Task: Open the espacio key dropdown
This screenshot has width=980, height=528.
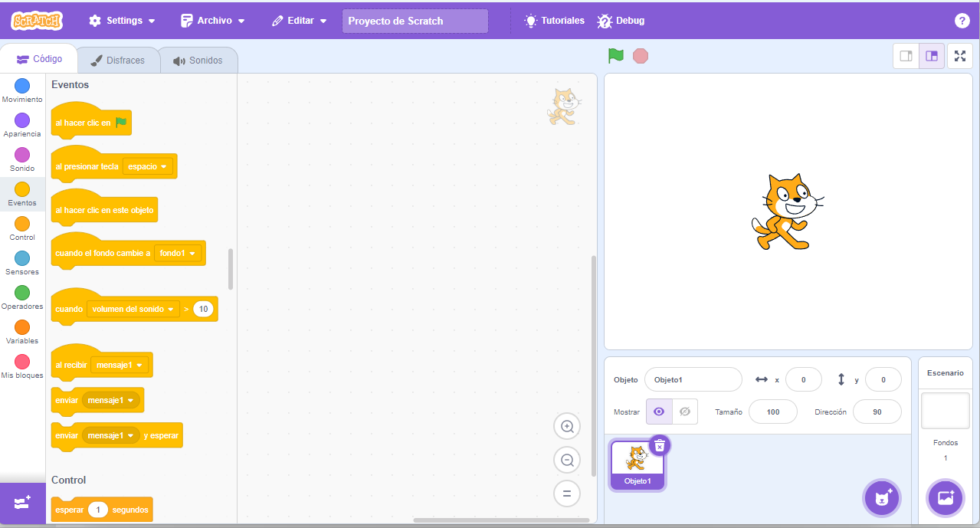Action: 149,166
